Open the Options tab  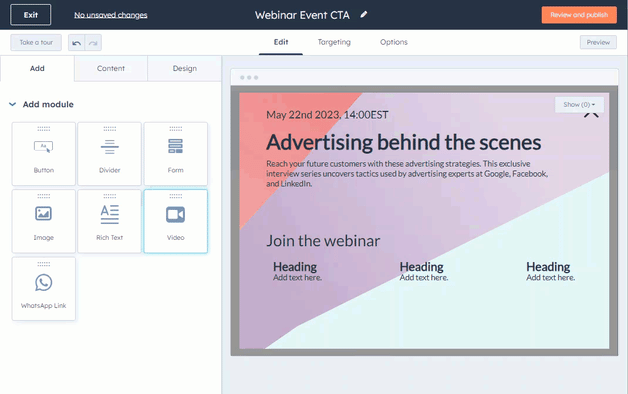pyautogui.click(x=394, y=42)
